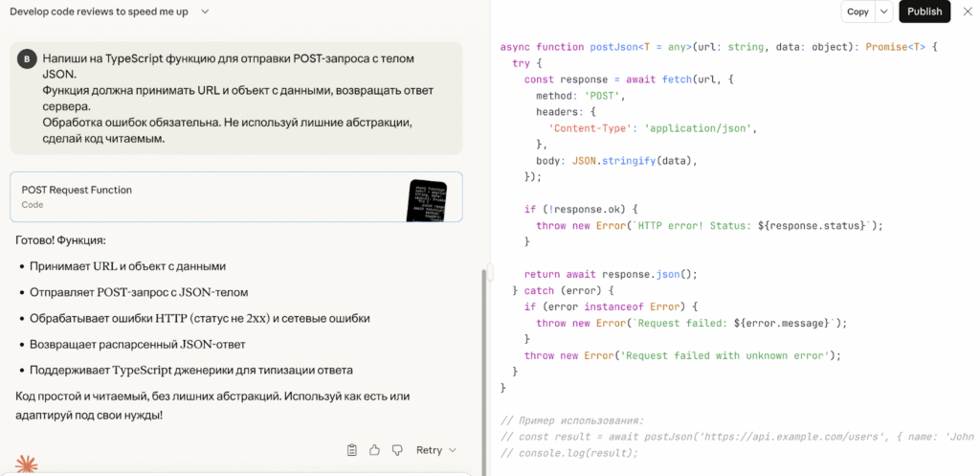Open the Retry options dropdown
This screenshot has width=980, height=476.
pyautogui.click(x=453, y=450)
